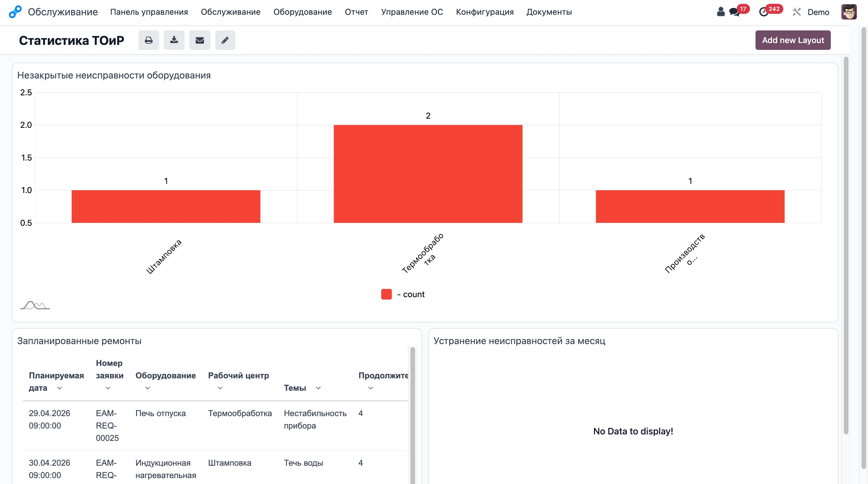
Task: Click the chart type curve icon
Action: click(x=35, y=305)
